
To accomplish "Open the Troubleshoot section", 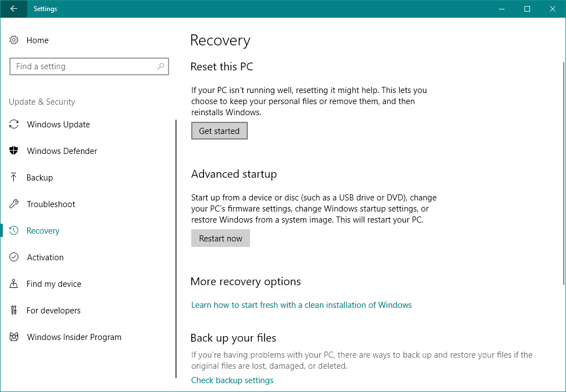I will pyautogui.click(x=51, y=204).
